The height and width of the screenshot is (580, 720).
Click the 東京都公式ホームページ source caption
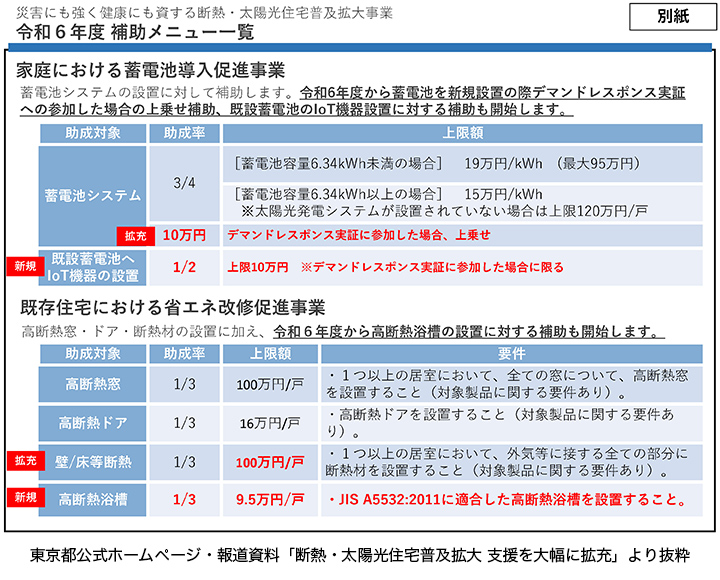pos(360,553)
